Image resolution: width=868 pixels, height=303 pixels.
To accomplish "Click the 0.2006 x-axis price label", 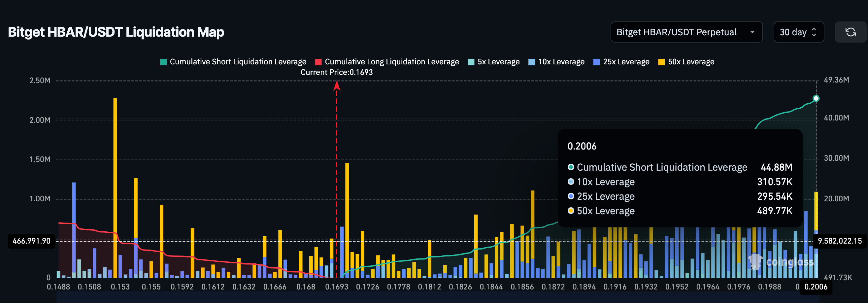I will click(x=816, y=287).
